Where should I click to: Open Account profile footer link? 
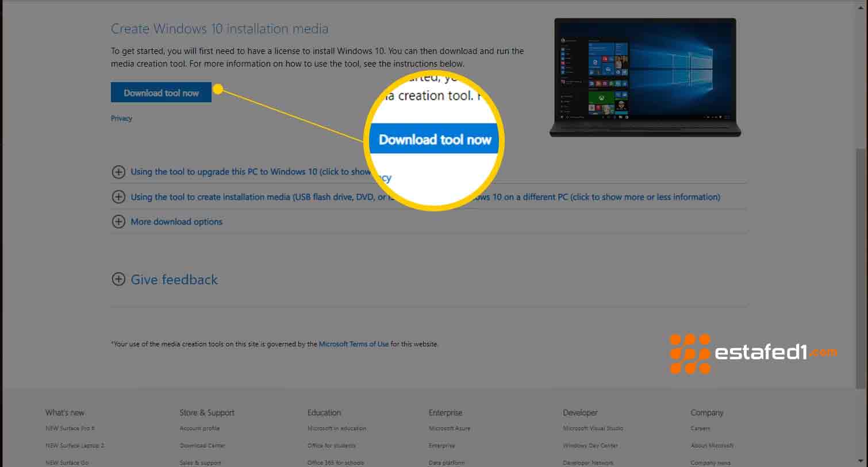click(x=199, y=429)
